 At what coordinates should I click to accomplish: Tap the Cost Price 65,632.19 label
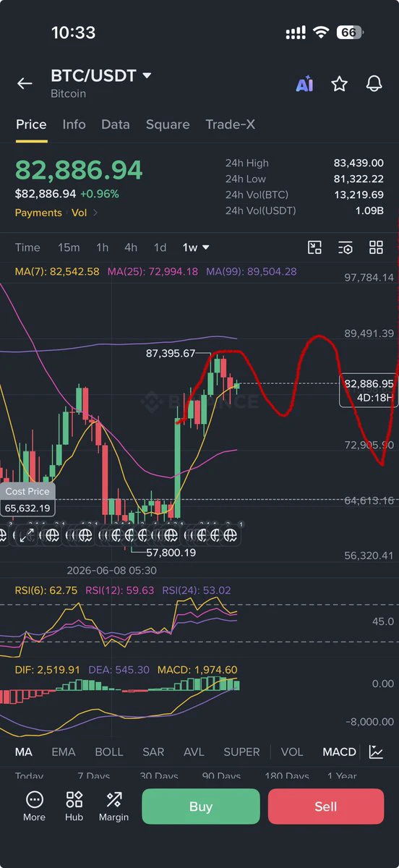(x=27, y=500)
